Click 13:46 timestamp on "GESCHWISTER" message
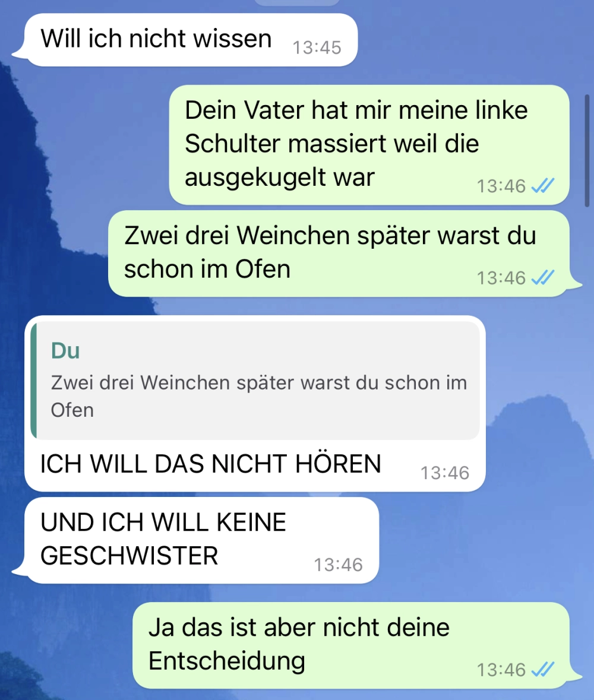Viewport: 594px width, 700px height. [338, 565]
